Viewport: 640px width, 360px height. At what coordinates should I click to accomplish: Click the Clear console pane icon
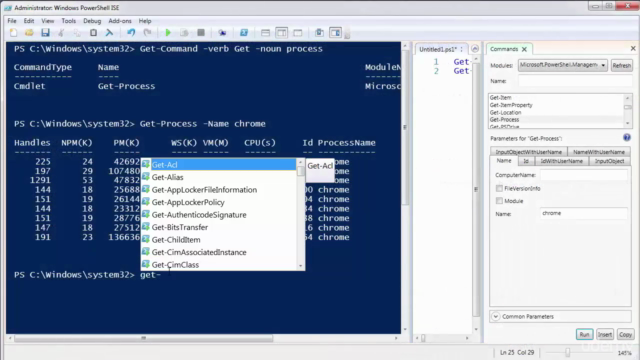pyautogui.click(x=109, y=33)
